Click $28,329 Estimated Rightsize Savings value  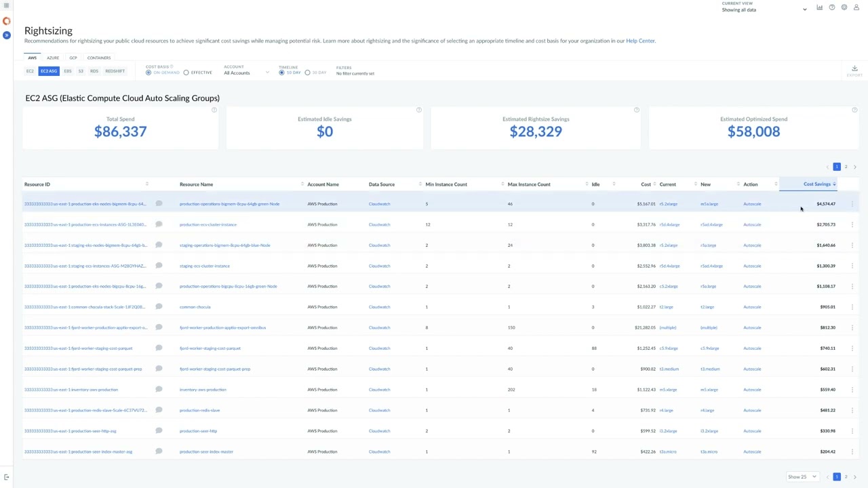[x=536, y=131]
